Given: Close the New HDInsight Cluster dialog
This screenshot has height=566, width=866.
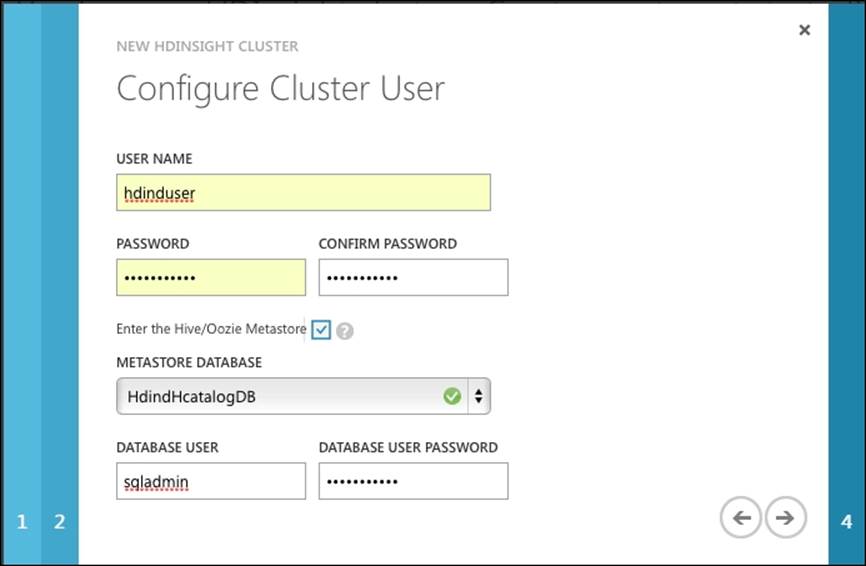Looking at the screenshot, I should (x=804, y=30).
